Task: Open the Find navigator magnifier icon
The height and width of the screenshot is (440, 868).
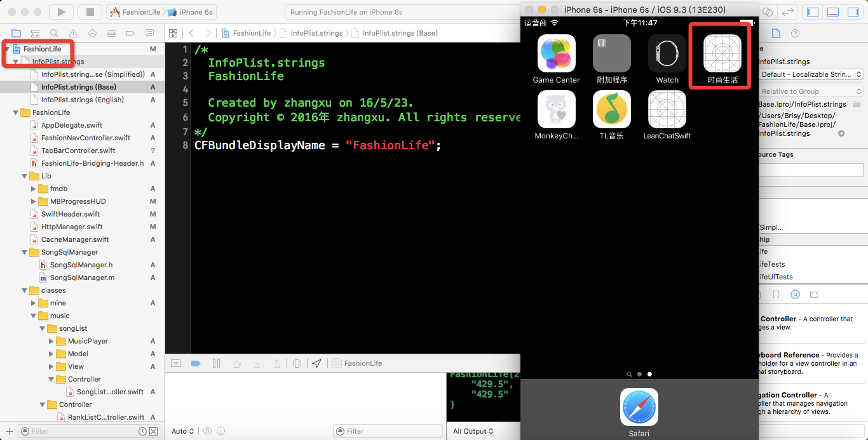Action: click(x=55, y=33)
